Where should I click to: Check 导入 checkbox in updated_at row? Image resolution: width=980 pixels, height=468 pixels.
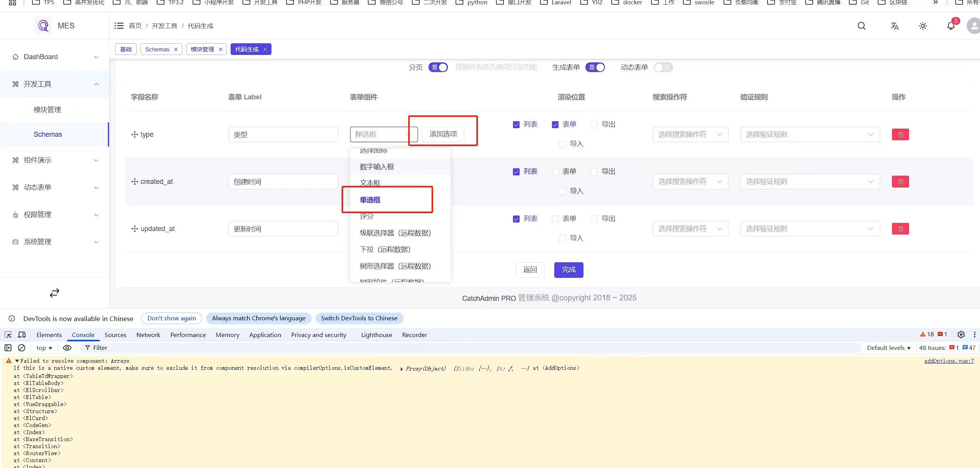[x=562, y=238]
